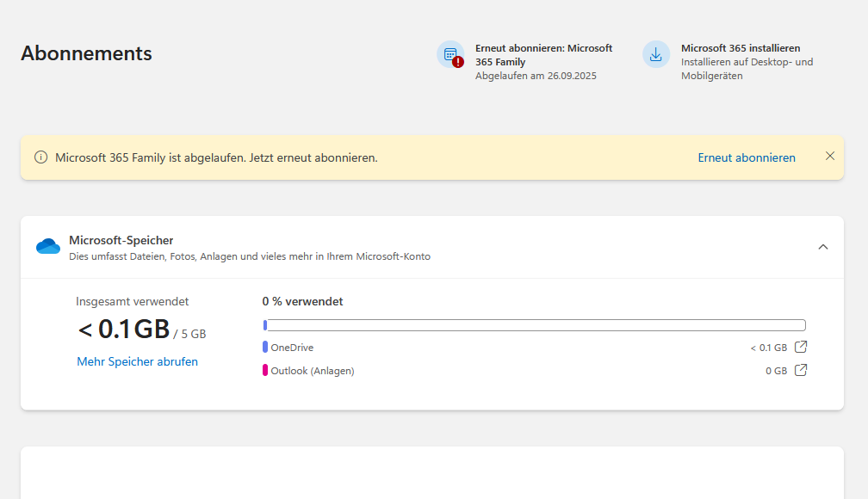Click the info icon in the yellow banner
The image size is (868, 499).
40,157
